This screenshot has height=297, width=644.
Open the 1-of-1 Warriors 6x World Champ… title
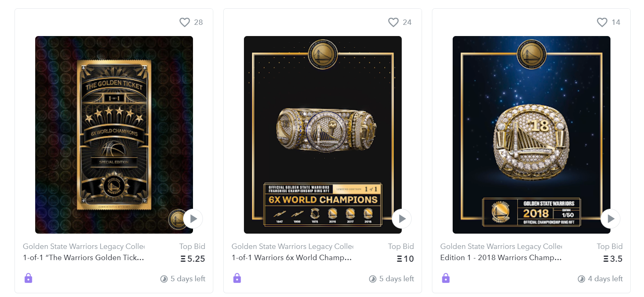coord(292,258)
